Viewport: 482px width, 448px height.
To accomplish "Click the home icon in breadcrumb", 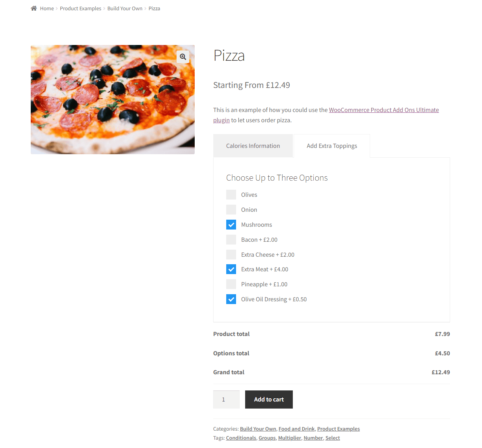I will pyautogui.click(x=34, y=8).
